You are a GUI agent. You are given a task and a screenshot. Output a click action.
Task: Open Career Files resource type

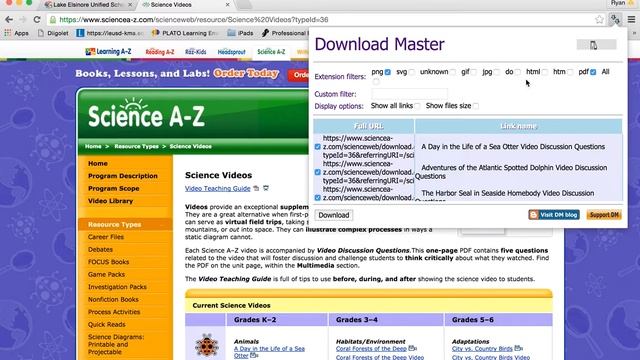(106, 237)
